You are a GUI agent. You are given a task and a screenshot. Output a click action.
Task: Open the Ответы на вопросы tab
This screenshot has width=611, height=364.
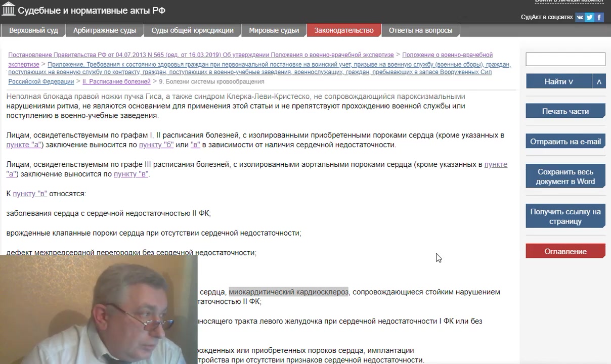click(420, 30)
